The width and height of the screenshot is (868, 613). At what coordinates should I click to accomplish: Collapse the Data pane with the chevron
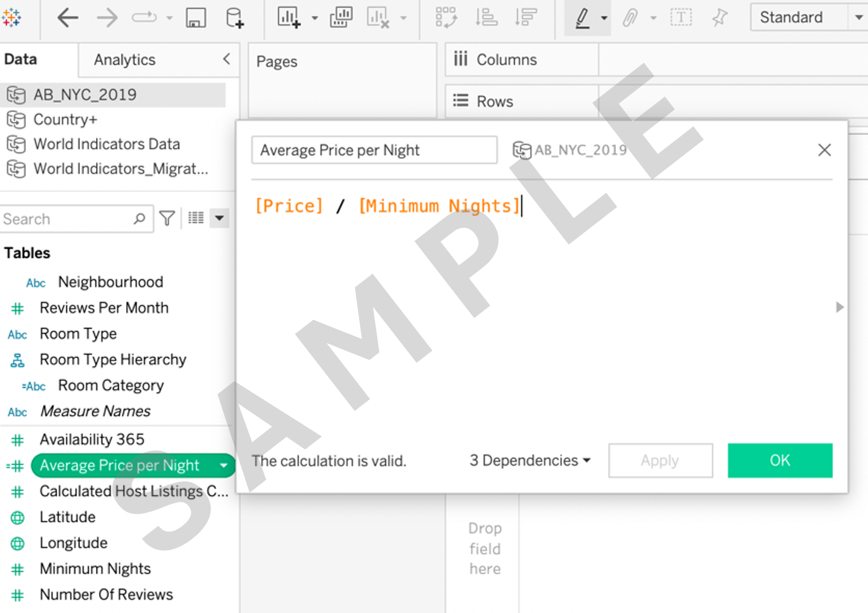click(227, 59)
